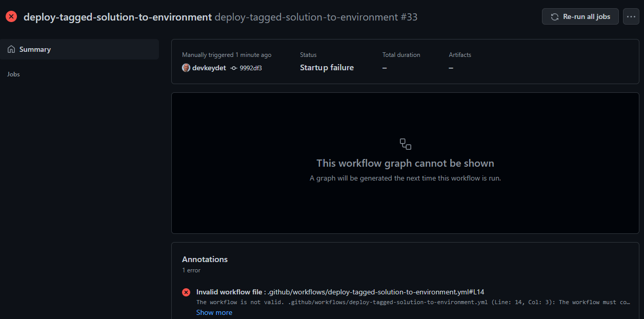Select the Summary tab in the sidebar

click(x=36, y=49)
